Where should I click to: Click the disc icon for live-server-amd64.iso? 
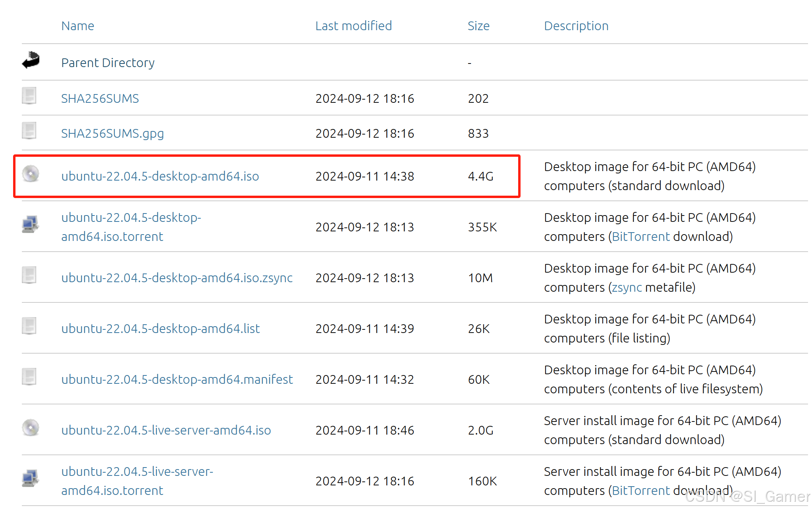(x=31, y=428)
